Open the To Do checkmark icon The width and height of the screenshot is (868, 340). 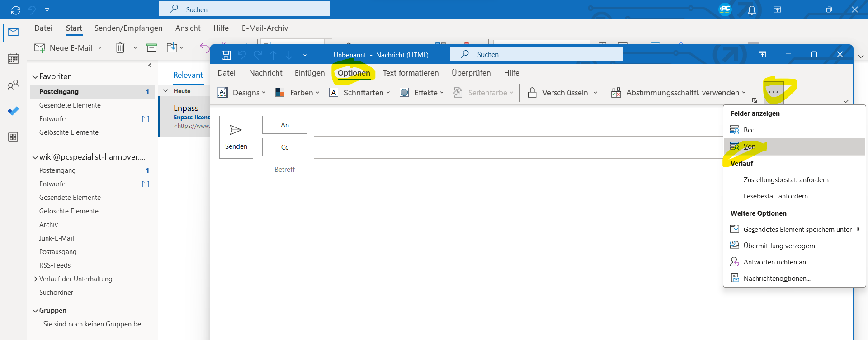point(13,111)
